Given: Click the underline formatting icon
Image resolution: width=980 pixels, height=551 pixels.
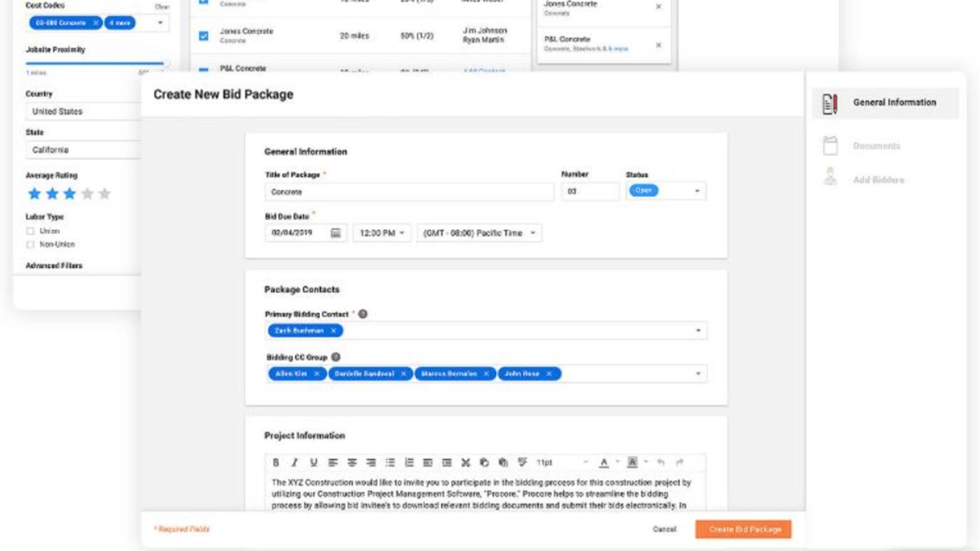Looking at the screenshot, I should click(314, 463).
